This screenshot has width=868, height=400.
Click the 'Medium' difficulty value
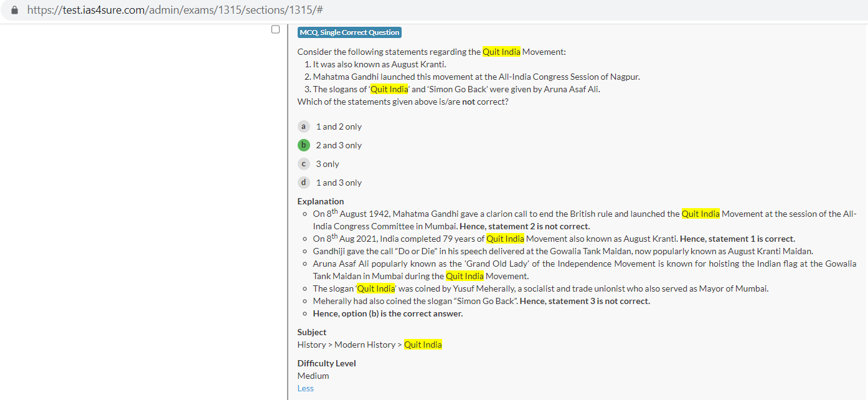313,376
